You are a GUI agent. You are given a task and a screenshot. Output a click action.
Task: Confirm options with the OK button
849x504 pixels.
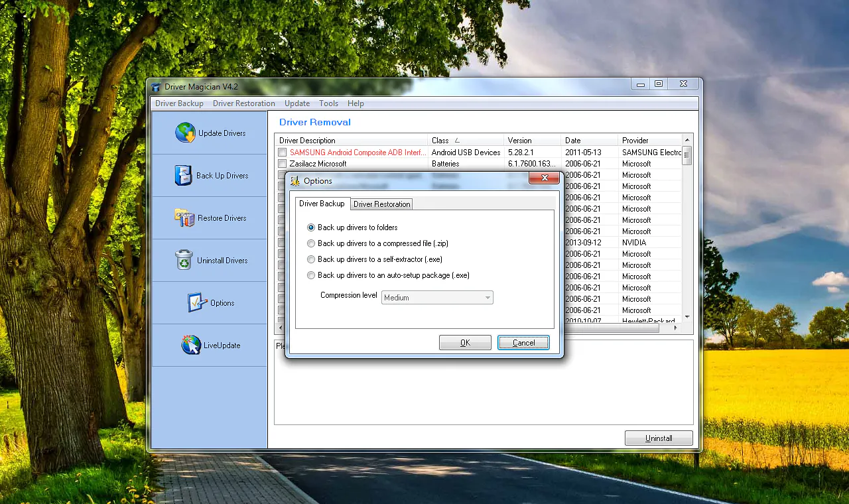[465, 342]
